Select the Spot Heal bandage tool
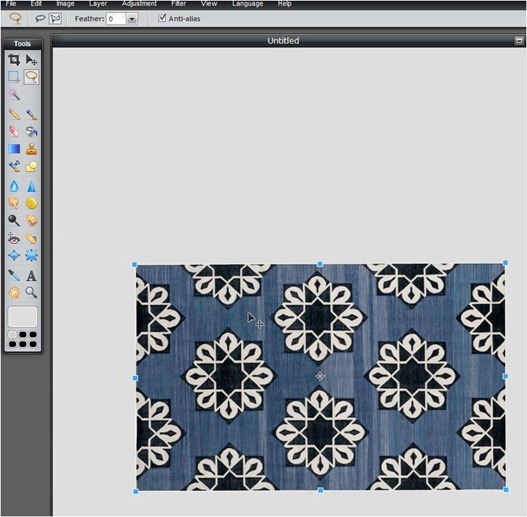The width and height of the screenshot is (527, 517). coord(31,239)
